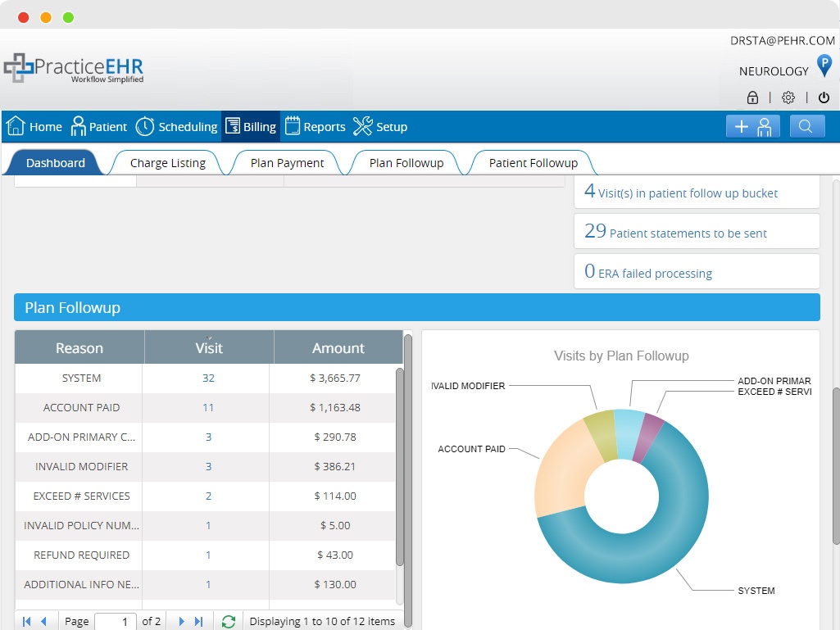
Task: Refresh the Plan Followup table
Action: (x=229, y=622)
